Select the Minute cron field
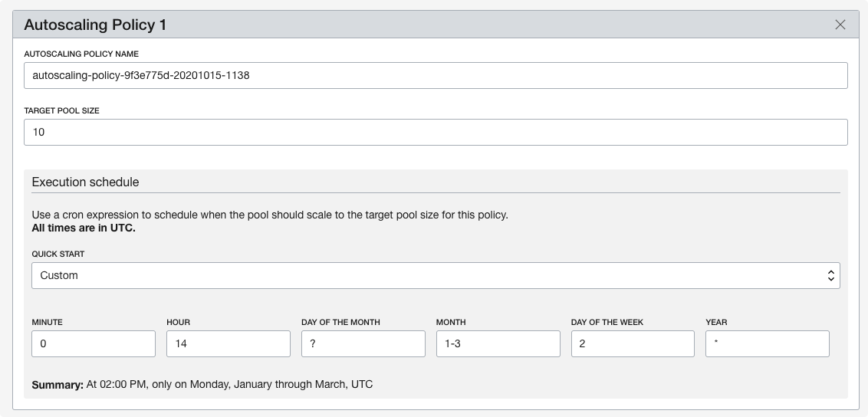Viewport: 868px width, 417px height. (94, 344)
